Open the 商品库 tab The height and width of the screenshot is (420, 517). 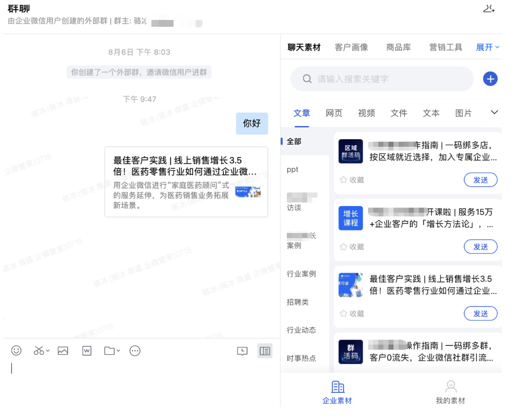(x=398, y=47)
